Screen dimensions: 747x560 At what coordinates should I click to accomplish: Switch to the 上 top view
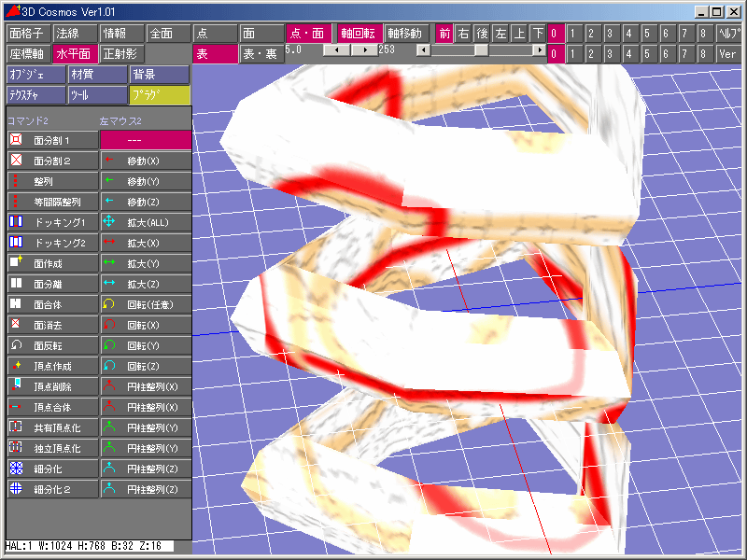click(519, 34)
